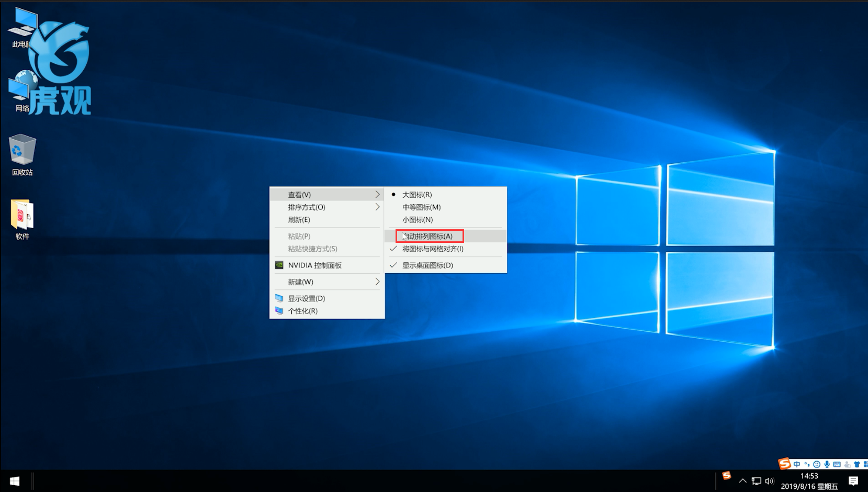The height and width of the screenshot is (492, 868).
Task: Open the 此电脑 desktop icon
Action: pyautogui.click(x=22, y=27)
